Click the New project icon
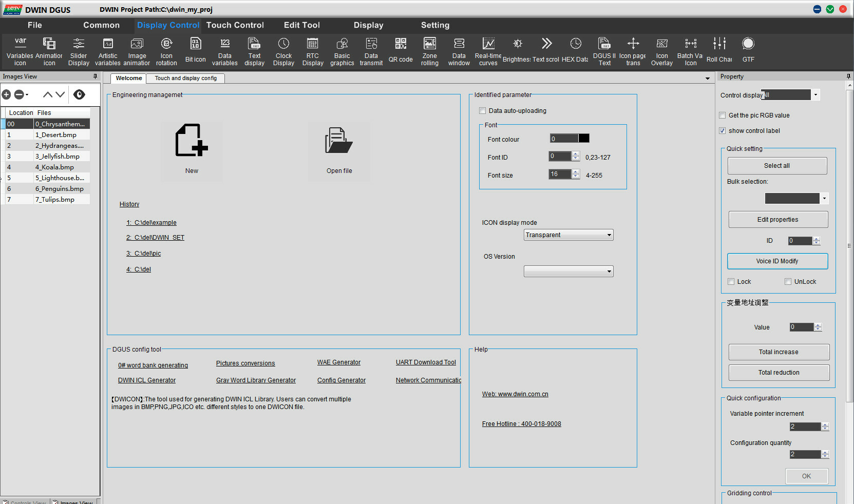The height and width of the screenshot is (504, 854). 192,140
